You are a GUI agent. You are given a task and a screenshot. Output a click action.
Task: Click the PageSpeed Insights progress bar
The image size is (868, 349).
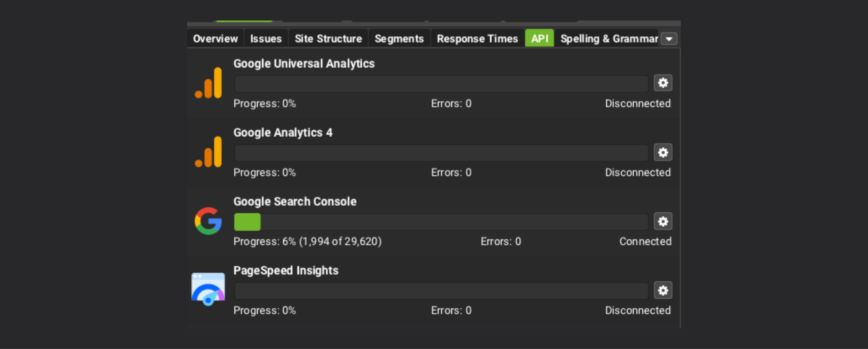coord(441,291)
